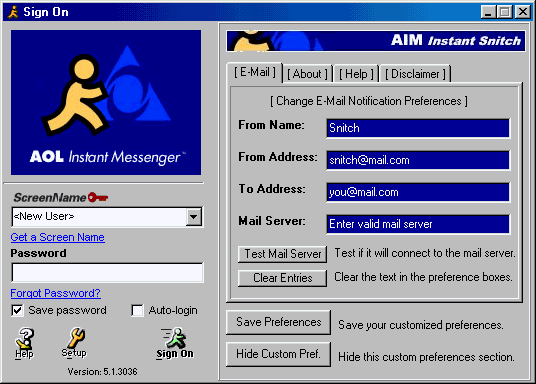Click the AOL Instant Messenger logo image
The height and width of the screenshot is (384, 536).
[x=106, y=103]
